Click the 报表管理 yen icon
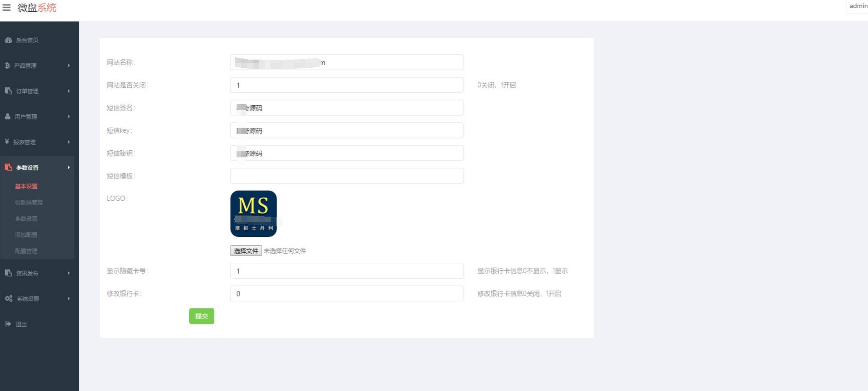 pos(7,142)
